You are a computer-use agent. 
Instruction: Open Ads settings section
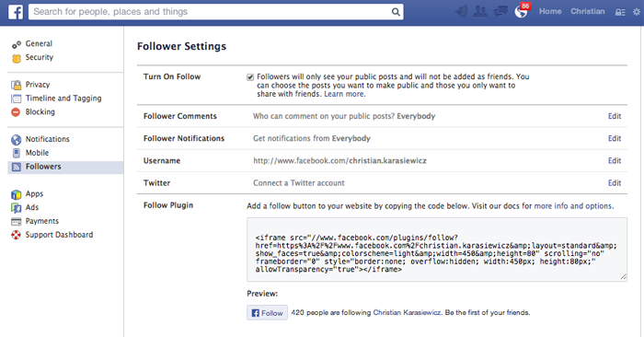point(31,207)
